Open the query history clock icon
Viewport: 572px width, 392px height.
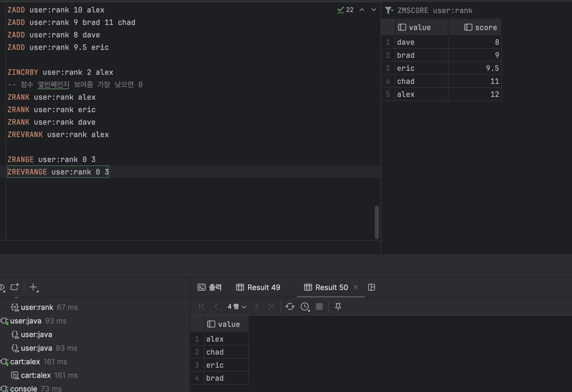click(305, 306)
